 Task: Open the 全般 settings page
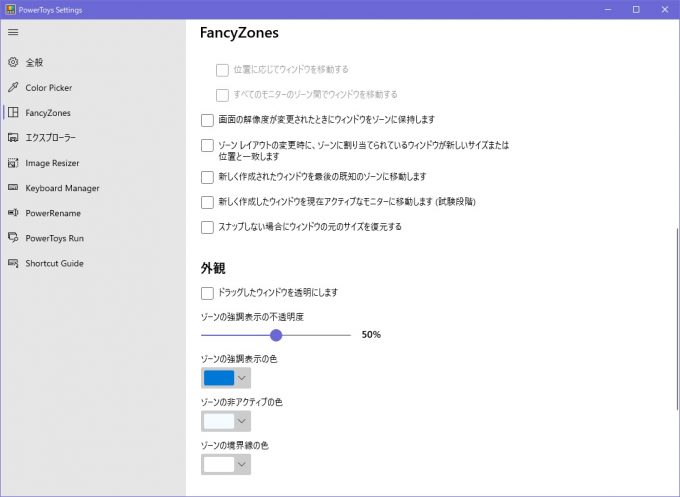(34, 62)
